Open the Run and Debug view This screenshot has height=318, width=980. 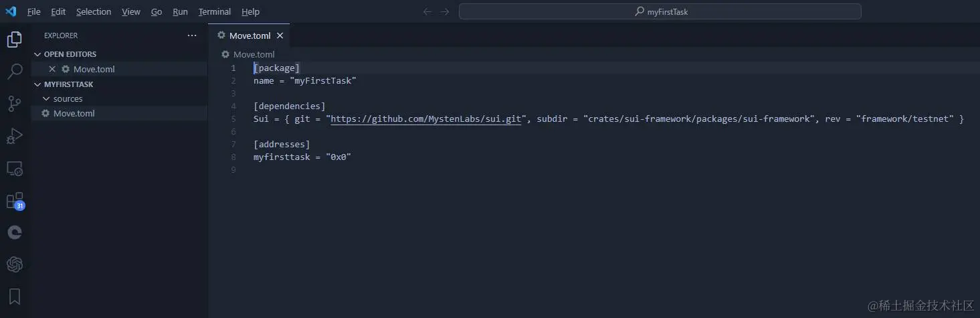pos(15,136)
